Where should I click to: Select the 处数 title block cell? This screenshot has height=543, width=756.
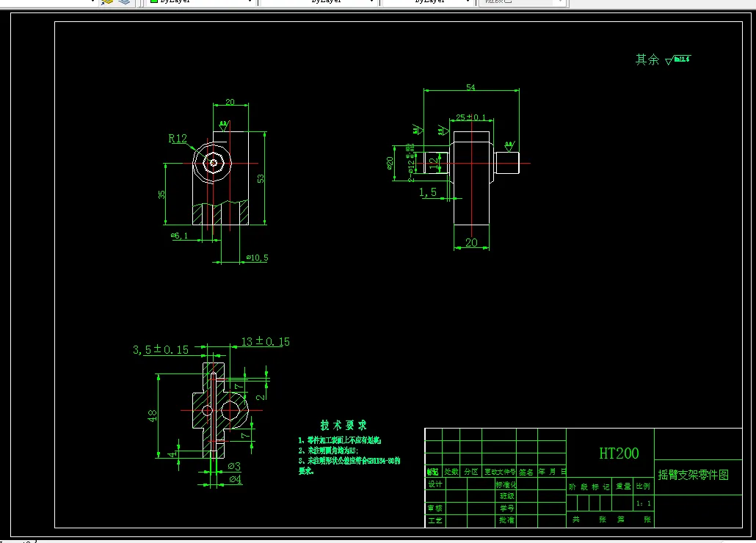tap(451, 472)
